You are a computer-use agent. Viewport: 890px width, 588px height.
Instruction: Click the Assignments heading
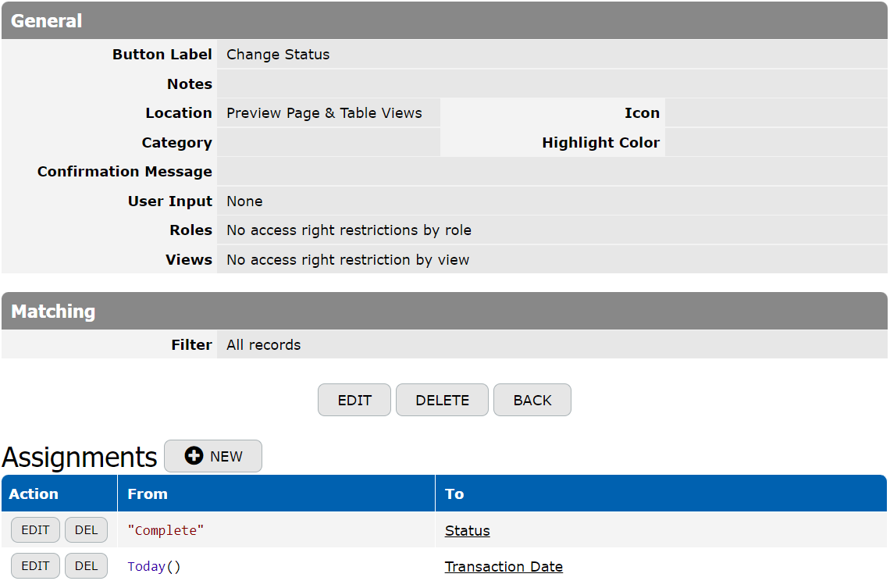point(80,458)
